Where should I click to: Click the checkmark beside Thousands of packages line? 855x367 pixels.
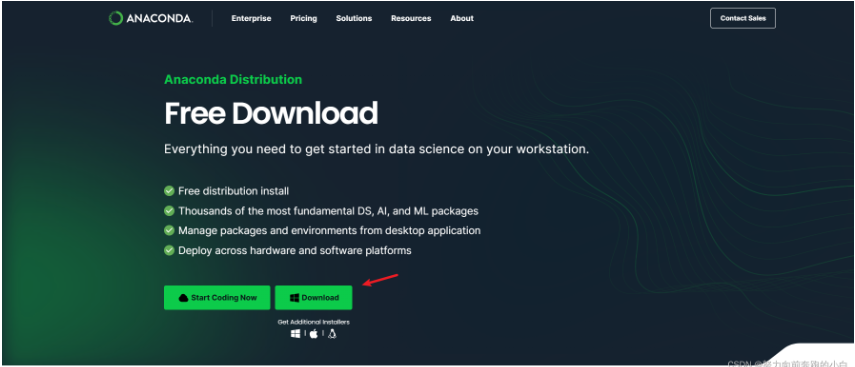pos(169,210)
